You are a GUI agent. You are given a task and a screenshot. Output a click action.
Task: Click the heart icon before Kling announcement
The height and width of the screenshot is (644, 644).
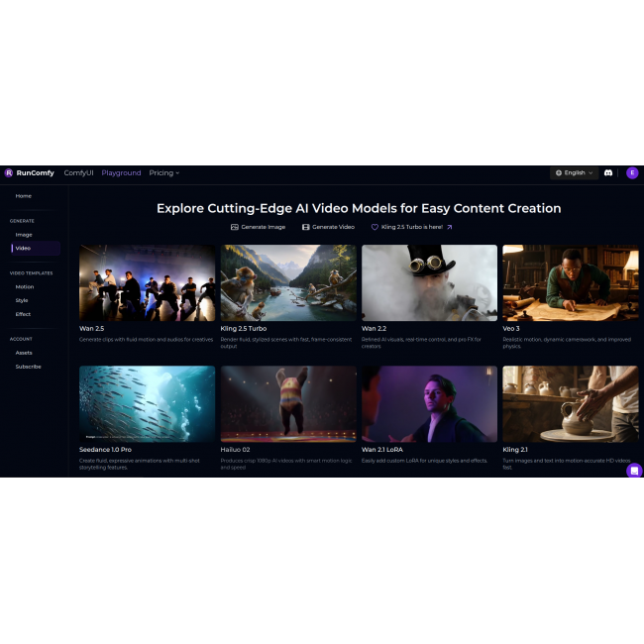375,227
